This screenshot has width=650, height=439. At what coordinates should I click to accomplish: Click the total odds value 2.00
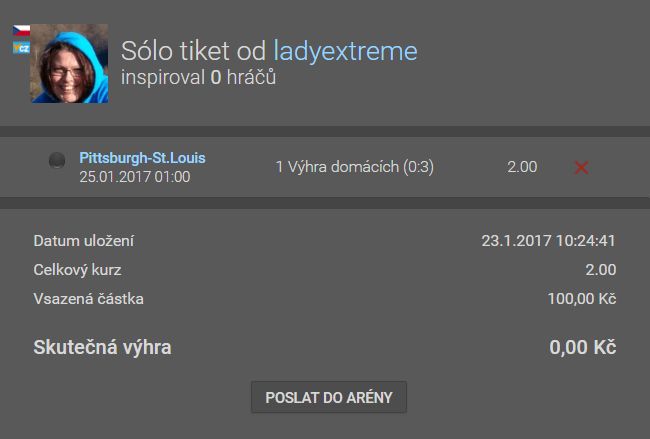tap(601, 270)
